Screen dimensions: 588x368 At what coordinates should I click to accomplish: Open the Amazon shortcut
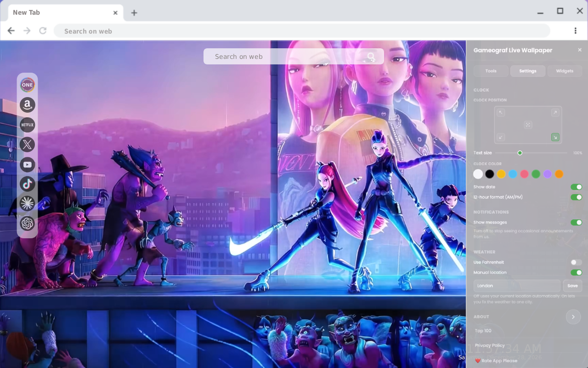(x=28, y=105)
